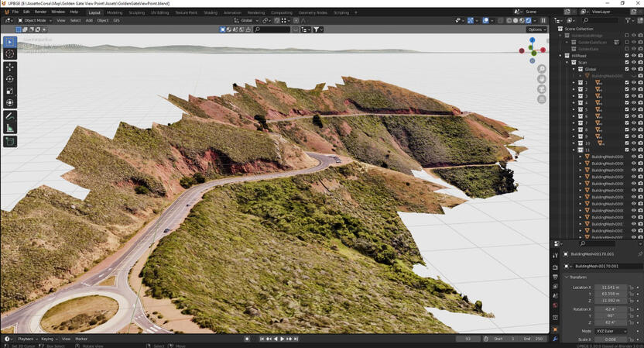The width and height of the screenshot is (644, 348).
Task: Select the Move tool in the toolbar
Action: point(10,67)
